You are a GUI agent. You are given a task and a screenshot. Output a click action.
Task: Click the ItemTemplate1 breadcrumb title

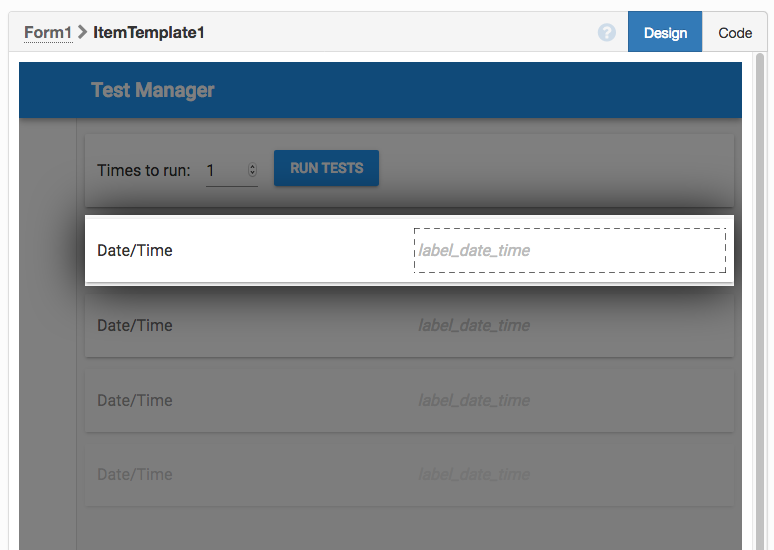(149, 33)
